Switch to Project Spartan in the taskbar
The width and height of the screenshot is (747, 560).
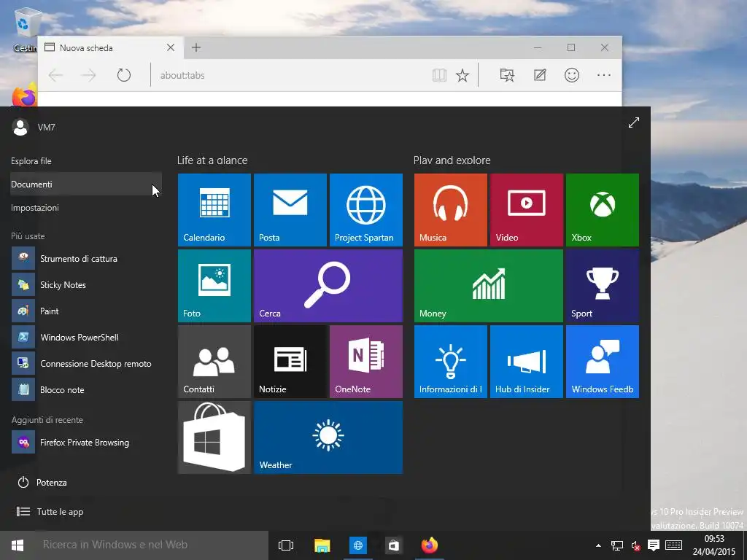357,545
